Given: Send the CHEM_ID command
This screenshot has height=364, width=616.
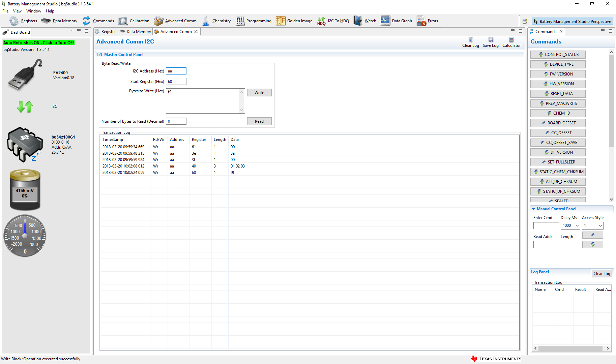Looking at the screenshot, I should tap(558, 113).
